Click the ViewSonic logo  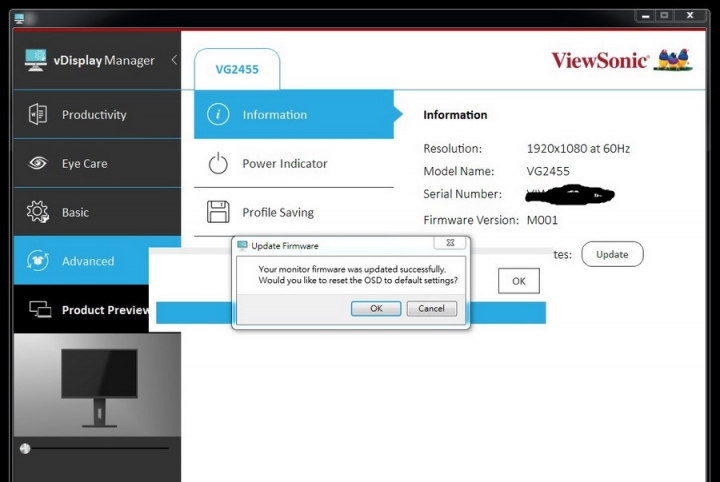(x=622, y=60)
